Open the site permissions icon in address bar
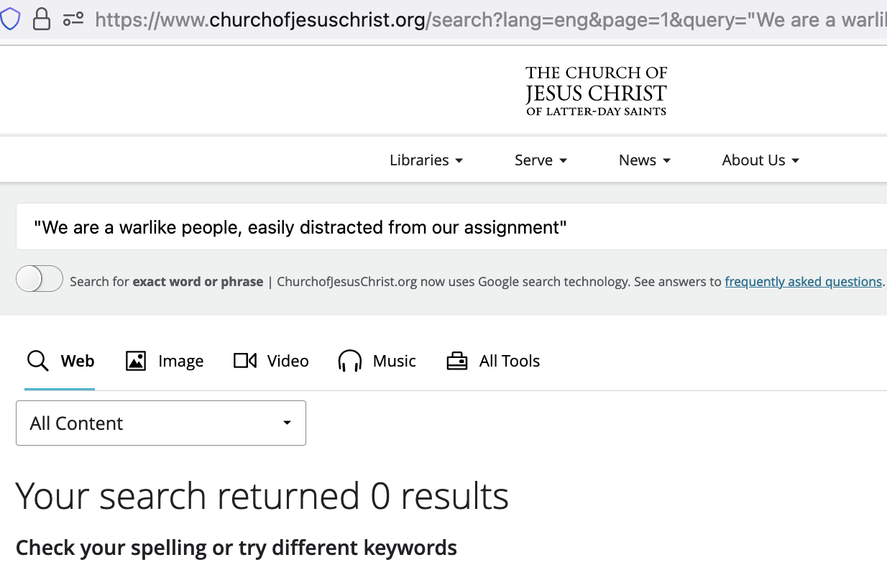 click(x=73, y=19)
